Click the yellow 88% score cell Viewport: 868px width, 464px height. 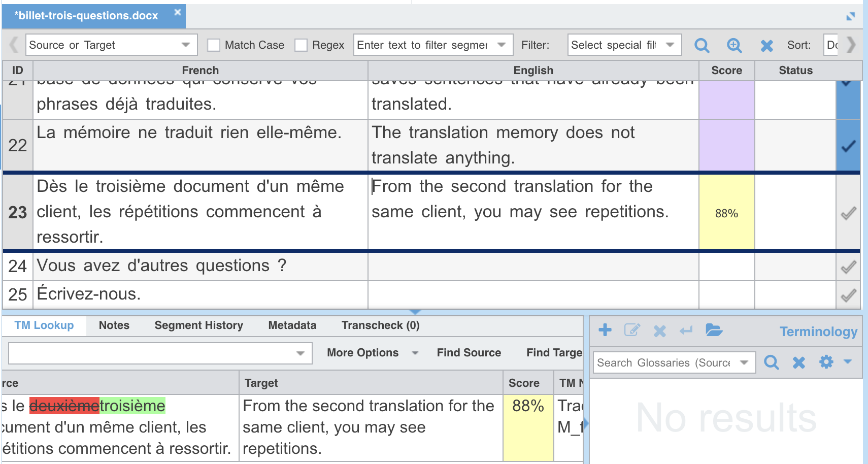726,212
